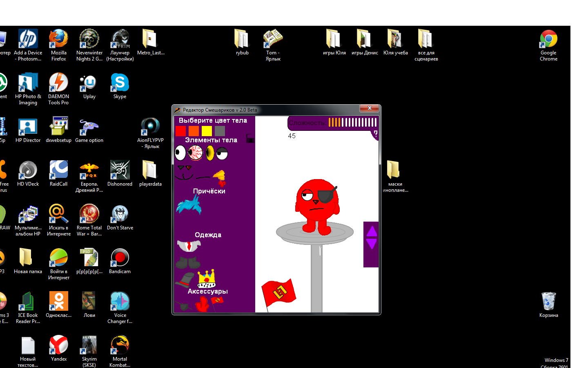
Task: Click the purple down arrow
Action: click(x=372, y=244)
